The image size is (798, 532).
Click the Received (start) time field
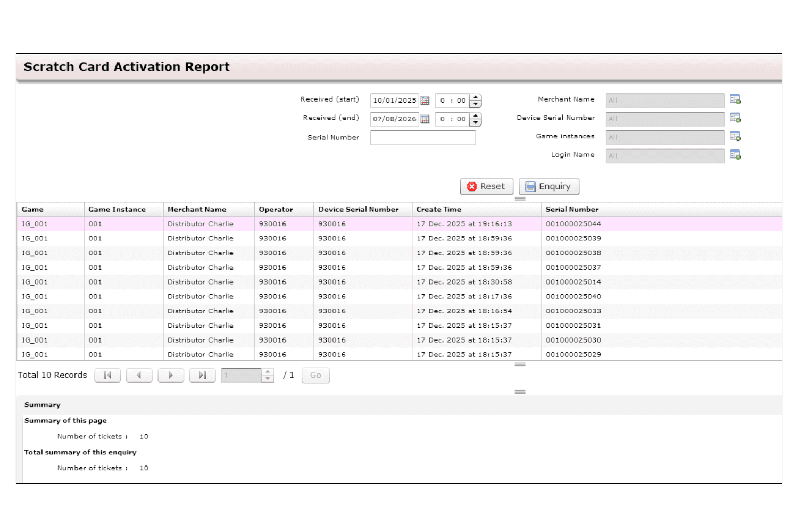click(x=452, y=101)
